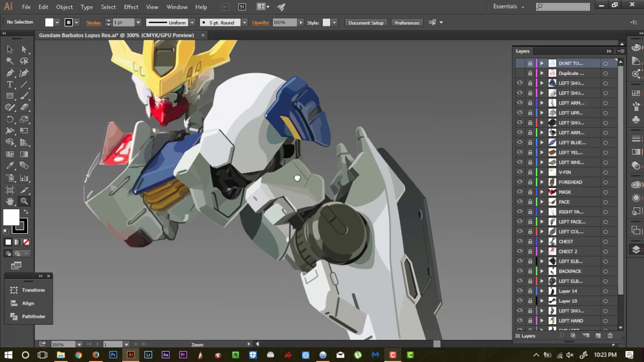Viewport: 644px width, 362px height.
Task: Select the Blend tool
Action: coord(24,166)
